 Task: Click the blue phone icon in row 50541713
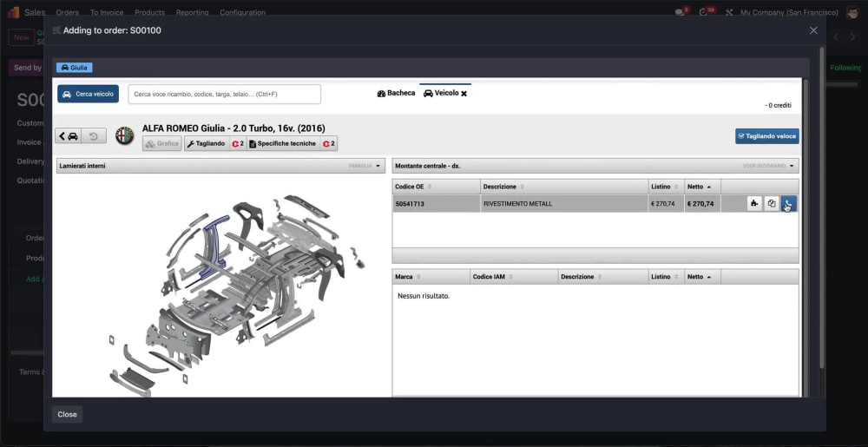pyautogui.click(x=789, y=204)
